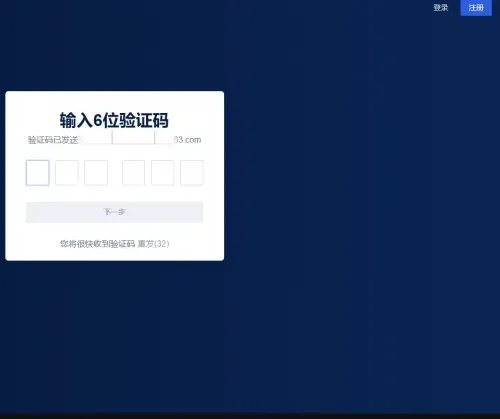Focus the fourth verification digit box
500x419 pixels.
(x=133, y=173)
